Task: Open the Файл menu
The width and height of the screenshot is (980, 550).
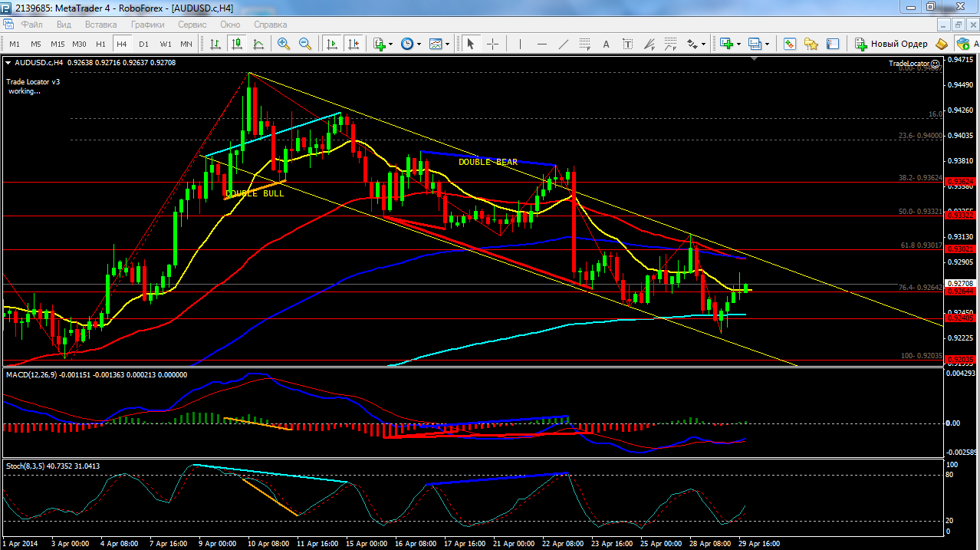Action: [x=32, y=25]
